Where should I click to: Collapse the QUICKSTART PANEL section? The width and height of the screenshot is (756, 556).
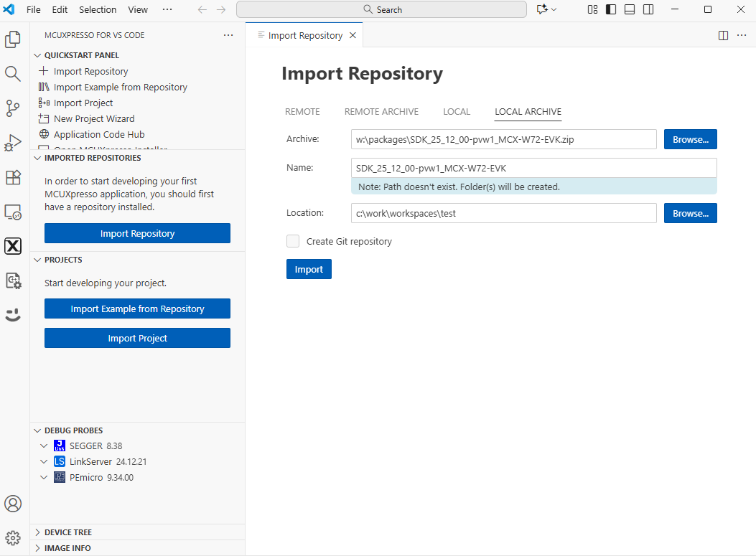[x=37, y=55]
